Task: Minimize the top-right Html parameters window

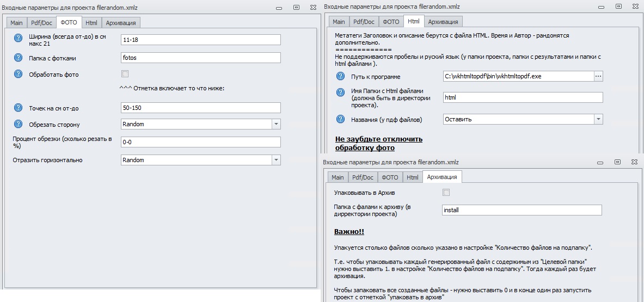Action: [x=602, y=7]
